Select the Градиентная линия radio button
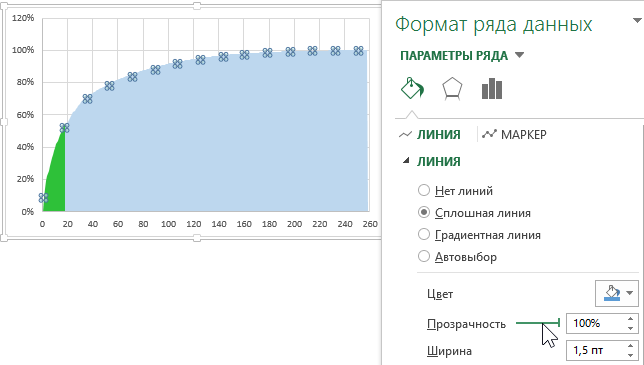 (423, 234)
